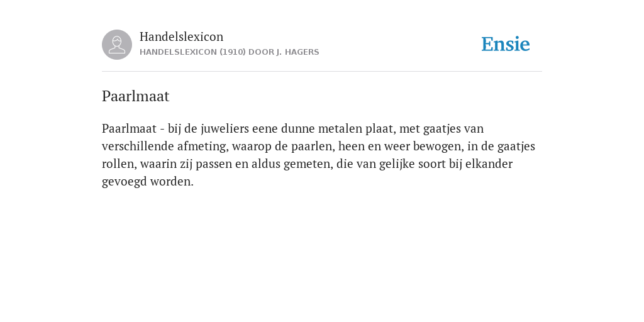Click the horizontal divider below the header

click(x=322, y=72)
